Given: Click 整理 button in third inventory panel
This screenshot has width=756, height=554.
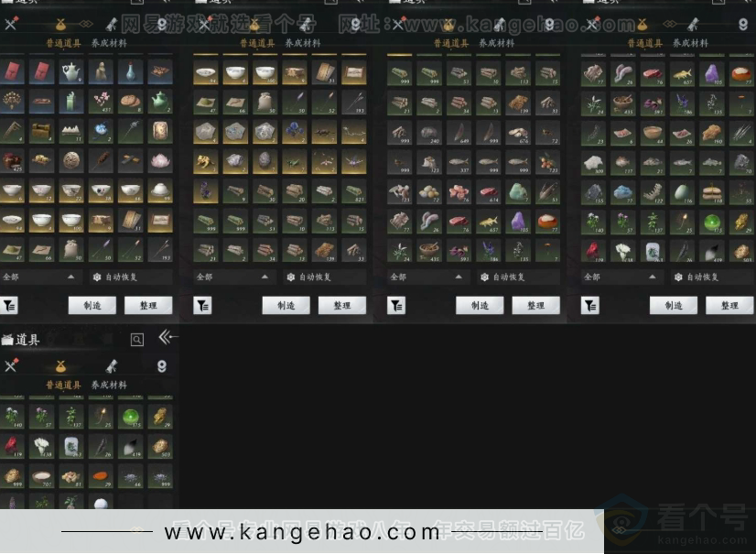Looking at the screenshot, I should coord(536,306).
